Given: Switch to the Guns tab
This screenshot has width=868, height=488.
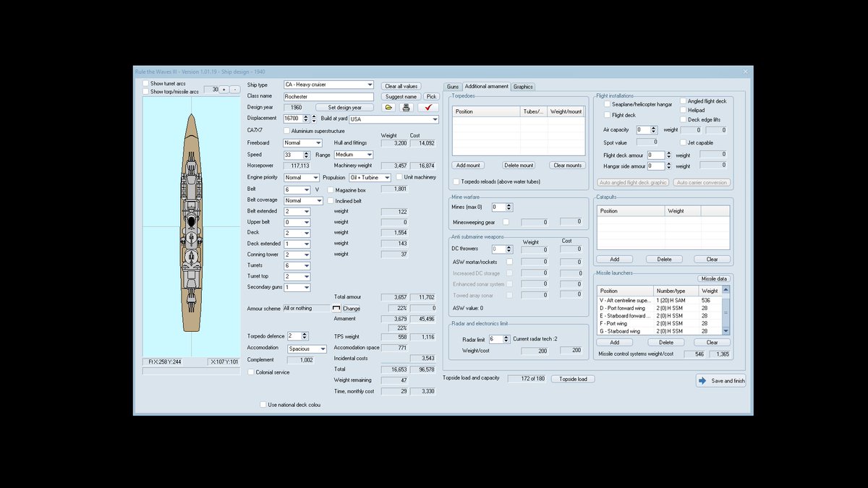Looking at the screenshot, I should click(453, 87).
